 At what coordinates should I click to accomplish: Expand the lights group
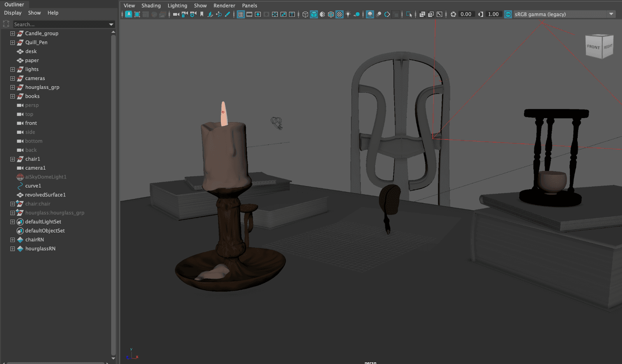pos(12,69)
